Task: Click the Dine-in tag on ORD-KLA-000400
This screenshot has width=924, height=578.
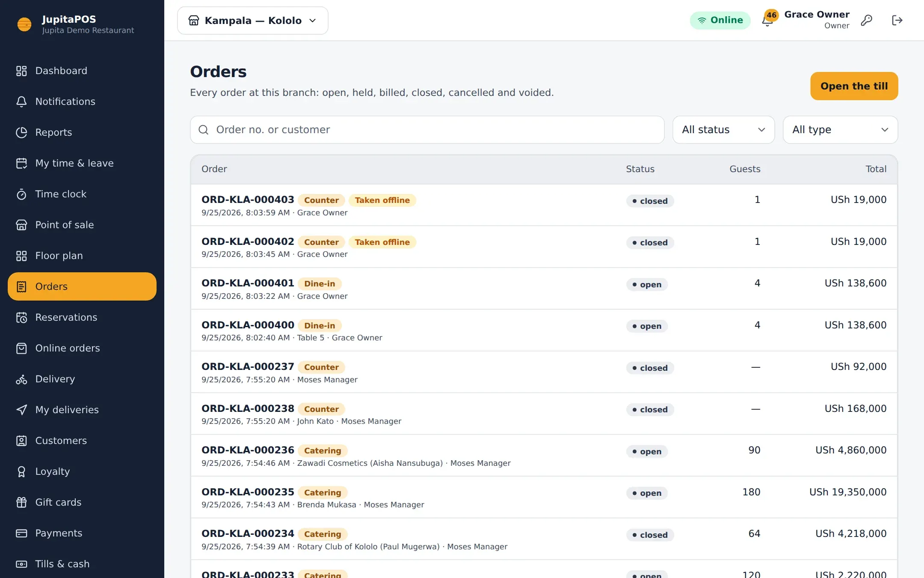Action: 320,326
